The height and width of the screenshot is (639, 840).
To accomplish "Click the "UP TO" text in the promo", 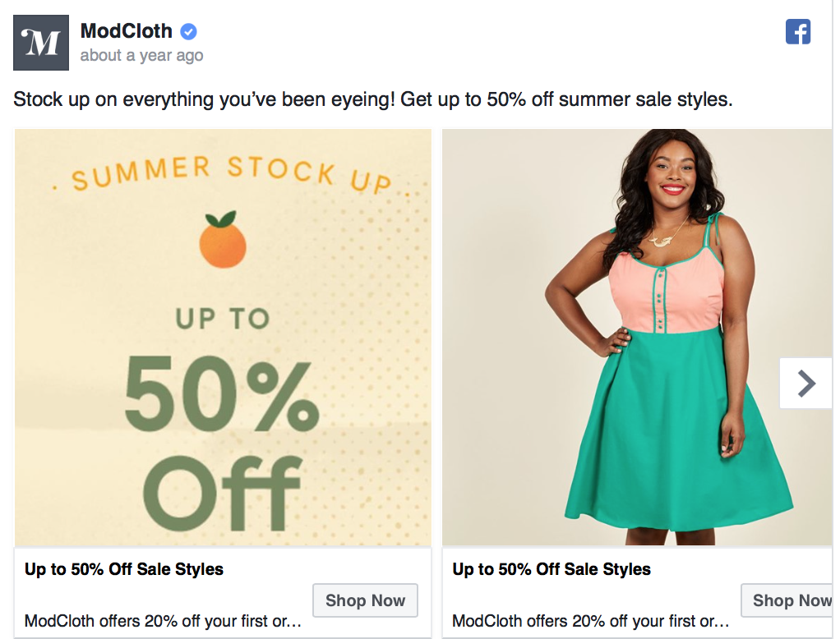I will (222, 319).
